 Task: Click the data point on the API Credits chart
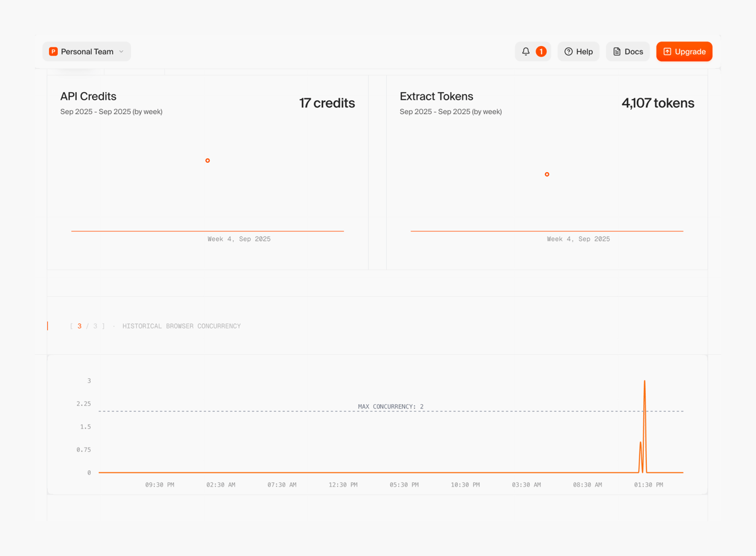coord(207,160)
